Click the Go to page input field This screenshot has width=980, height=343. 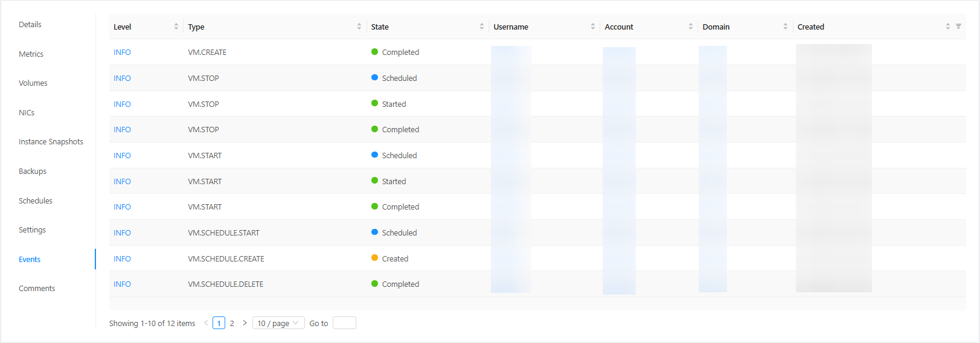click(344, 323)
